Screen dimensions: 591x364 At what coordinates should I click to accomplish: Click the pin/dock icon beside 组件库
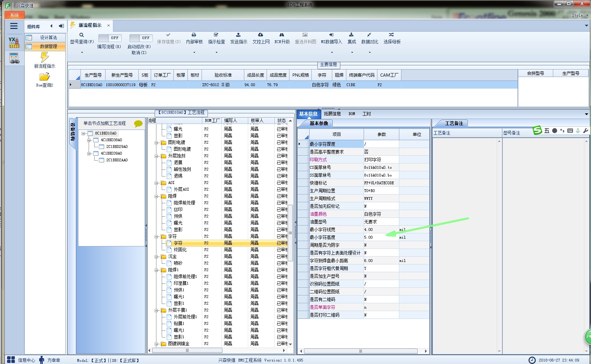point(61,26)
